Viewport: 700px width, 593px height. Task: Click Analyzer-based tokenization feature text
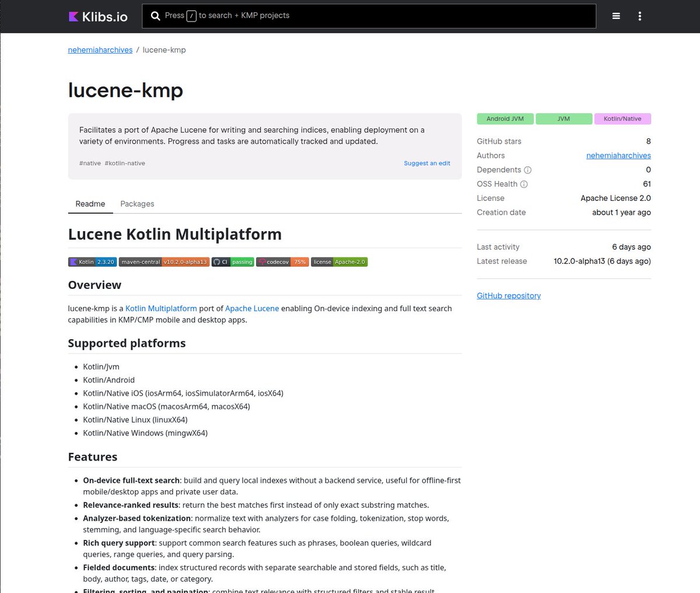137,518
